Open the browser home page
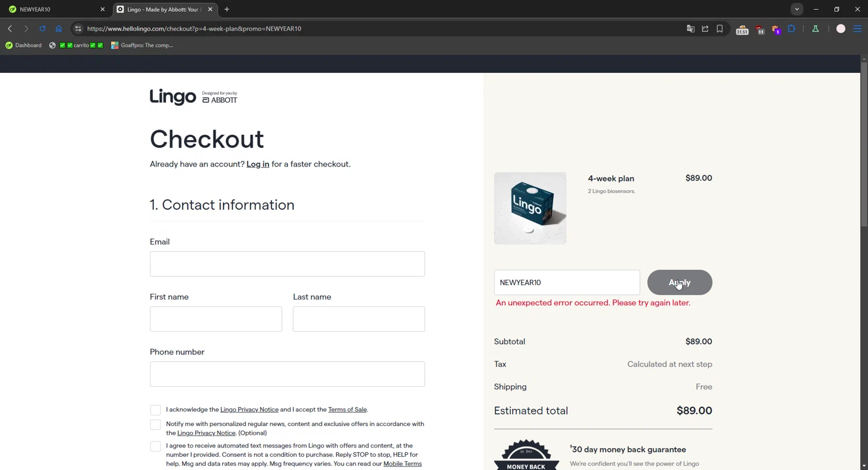 (58, 29)
